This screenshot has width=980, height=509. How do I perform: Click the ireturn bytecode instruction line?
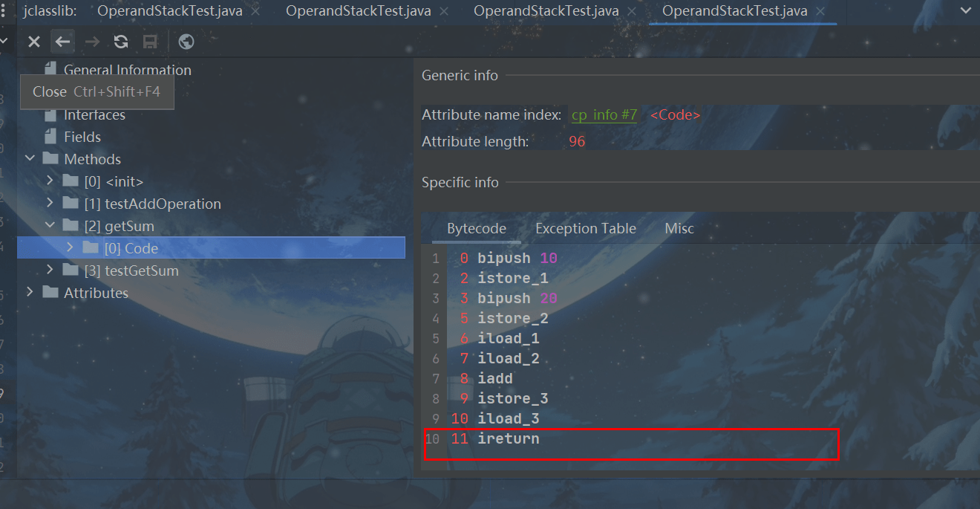click(x=508, y=439)
